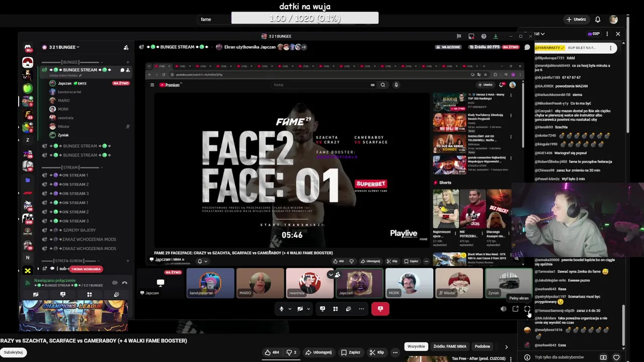Image resolution: width=644 pixels, height=362 pixels.
Task: Open text chat of active BUNGEE STREAM channel
Action: tap(122, 70)
